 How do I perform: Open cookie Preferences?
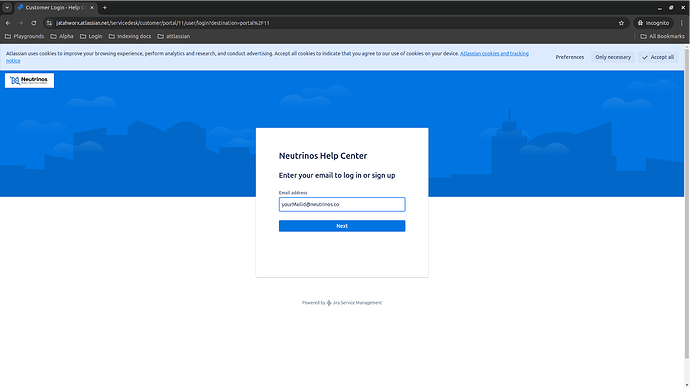(x=569, y=57)
